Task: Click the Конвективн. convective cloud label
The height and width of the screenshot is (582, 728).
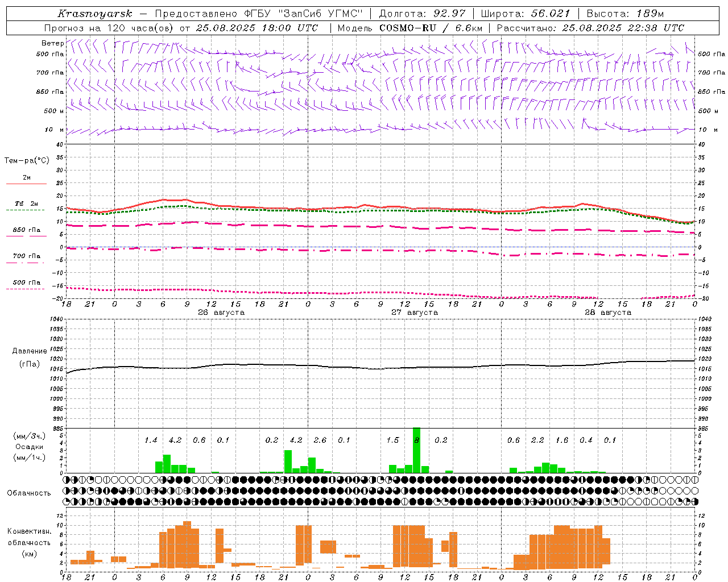Action: [x=29, y=531]
